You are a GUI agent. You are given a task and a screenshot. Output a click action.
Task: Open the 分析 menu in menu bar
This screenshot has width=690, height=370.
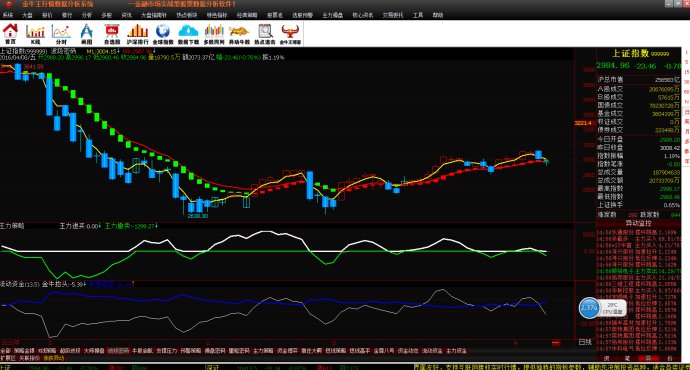87,15
